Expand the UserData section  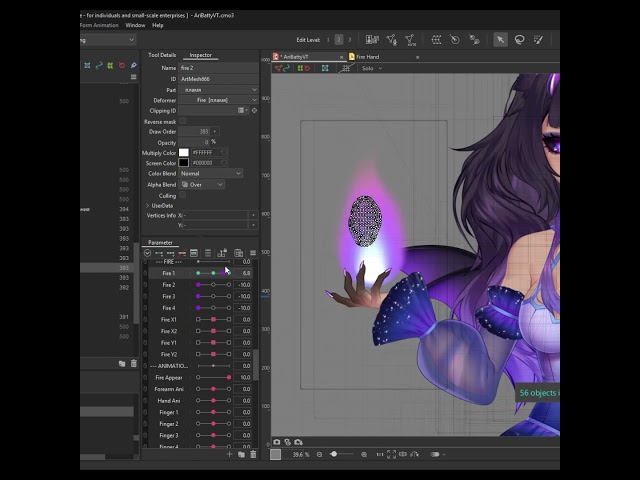(x=147, y=206)
